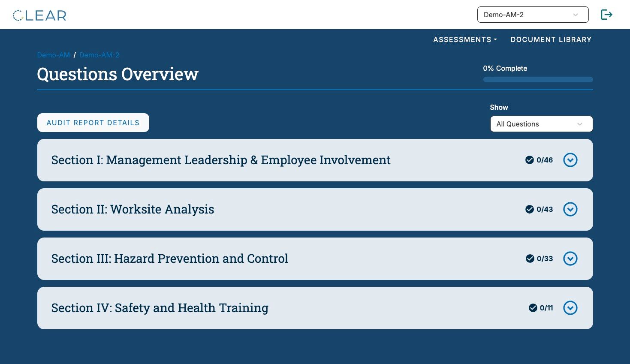Expand Section II Worksite Analysis chevron

pyautogui.click(x=570, y=209)
